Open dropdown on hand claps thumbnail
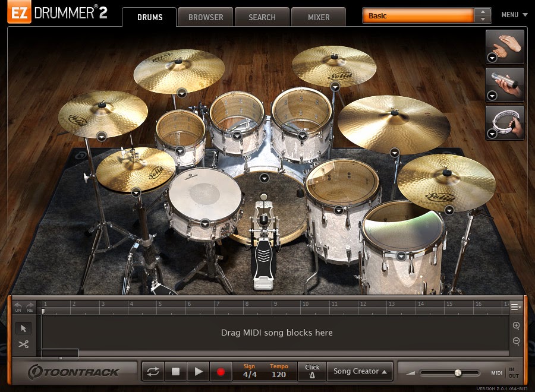 492,58
